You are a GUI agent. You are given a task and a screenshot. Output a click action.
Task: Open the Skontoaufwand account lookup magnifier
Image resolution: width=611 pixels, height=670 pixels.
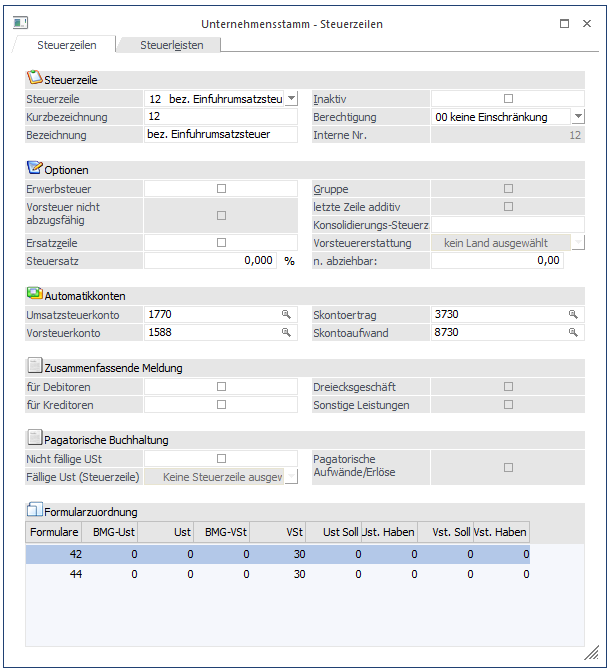tap(573, 333)
